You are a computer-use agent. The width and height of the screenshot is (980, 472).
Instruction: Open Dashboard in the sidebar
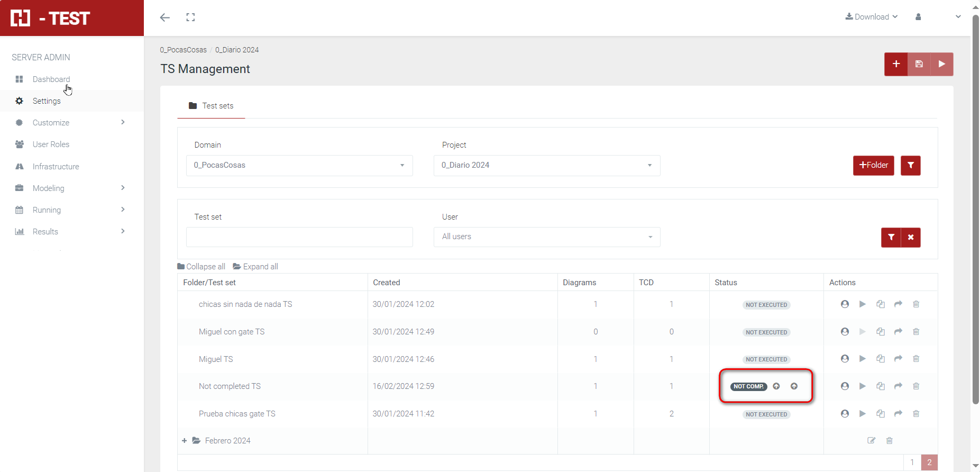click(51, 79)
